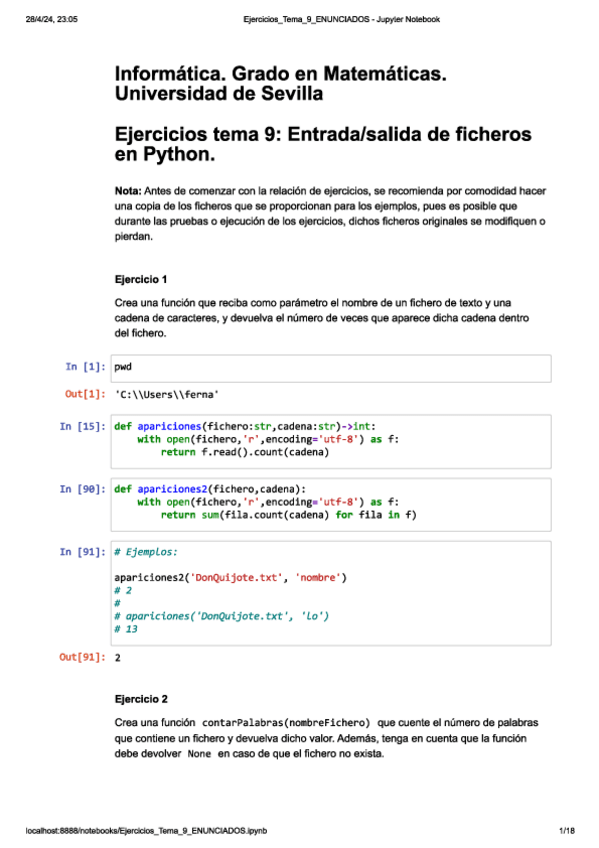The width and height of the screenshot is (599, 848).
Task: Click the line 'return f.read().count(cadena)'
Action: [245, 452]
